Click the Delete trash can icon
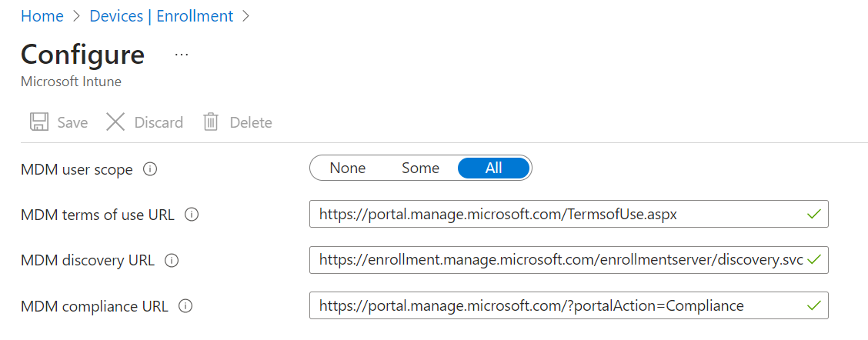 point(211,122)
